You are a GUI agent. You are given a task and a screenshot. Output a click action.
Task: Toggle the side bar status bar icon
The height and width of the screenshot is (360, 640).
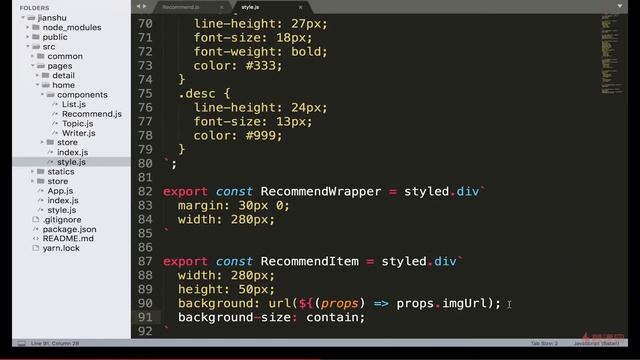coord(22,344)
